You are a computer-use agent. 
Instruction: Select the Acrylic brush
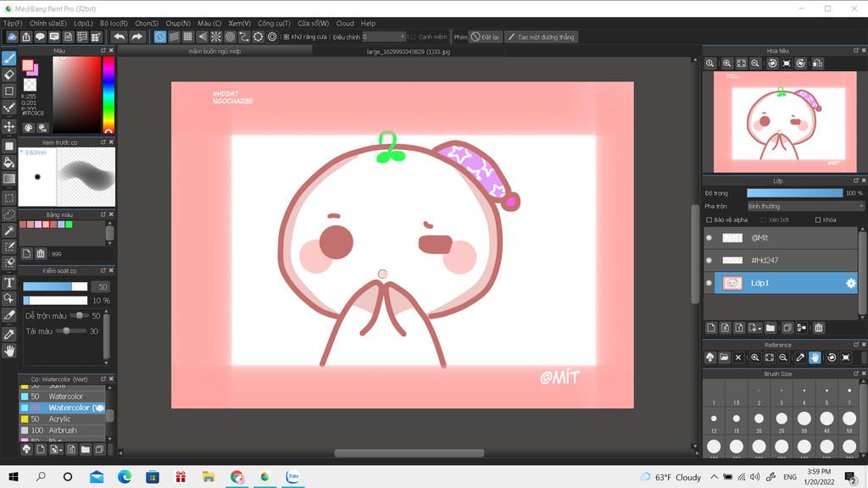(x=63, y=419)
